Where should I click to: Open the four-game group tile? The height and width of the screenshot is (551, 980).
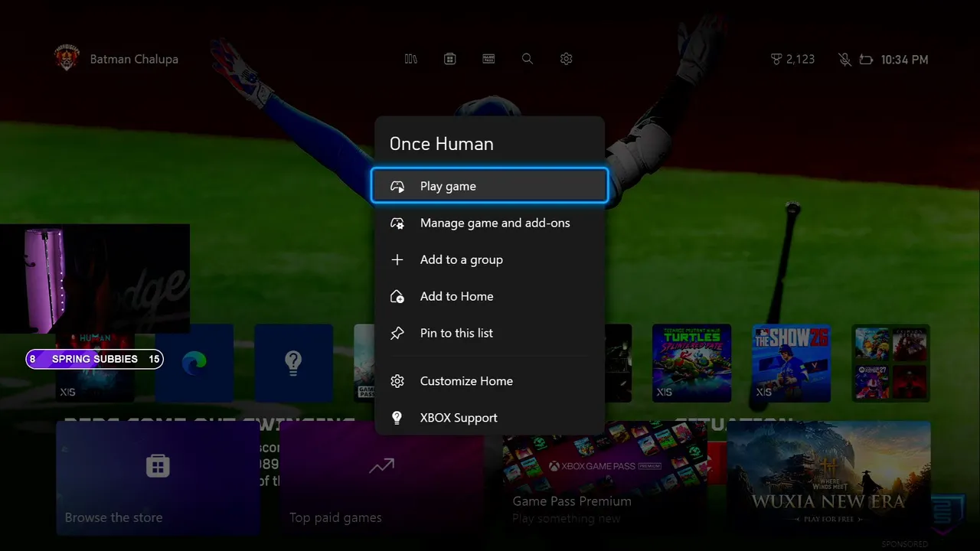890,363
